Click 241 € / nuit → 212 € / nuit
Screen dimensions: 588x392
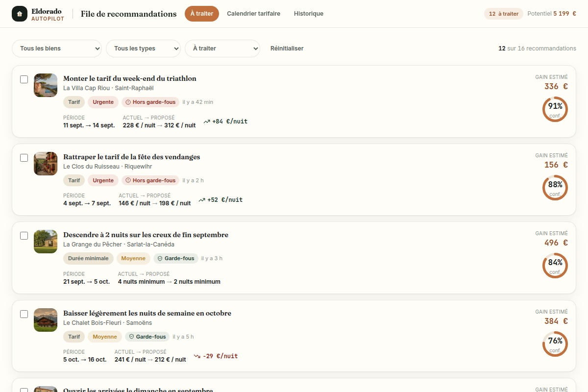[x=150, y=360]
